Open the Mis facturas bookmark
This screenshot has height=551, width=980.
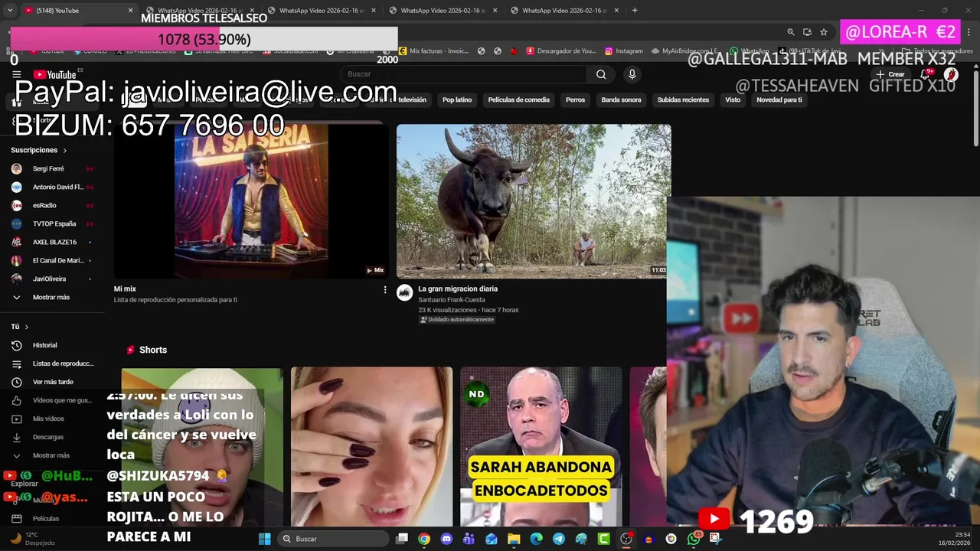(x=434, y=51)
